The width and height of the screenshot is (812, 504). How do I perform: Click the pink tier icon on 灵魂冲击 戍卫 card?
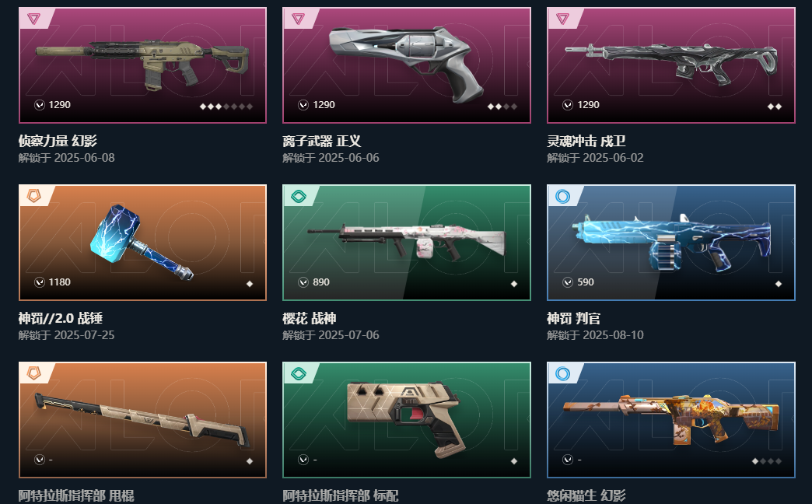(562, 19)
